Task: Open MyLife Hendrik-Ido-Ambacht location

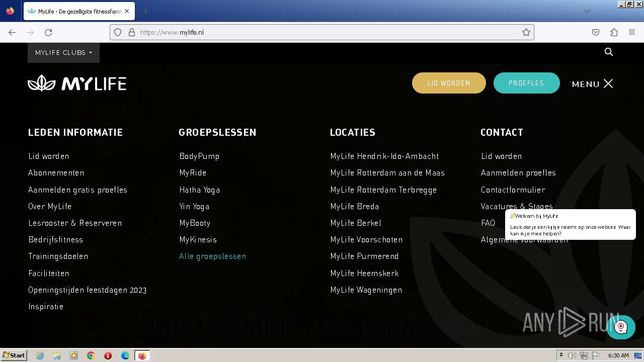Action: pos(384,156)
